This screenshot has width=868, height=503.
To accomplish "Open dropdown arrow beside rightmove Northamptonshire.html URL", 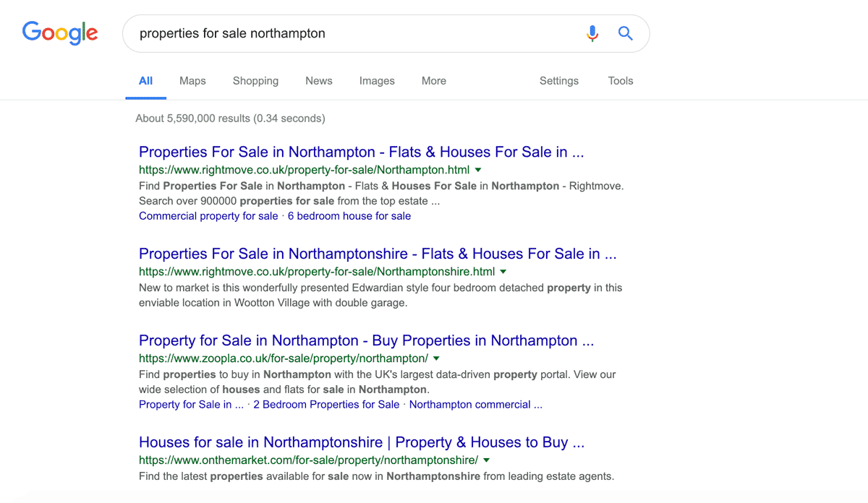I will pyautogui.click(x=503, y=272).
